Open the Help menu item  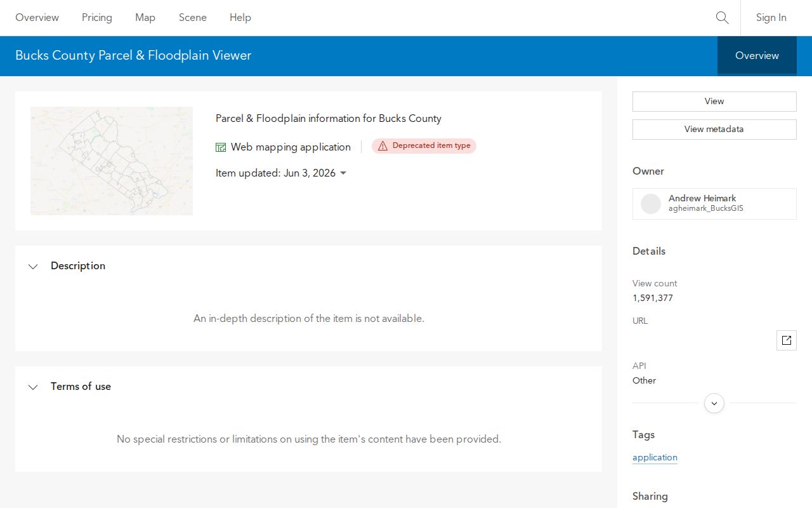coord(240,18)
